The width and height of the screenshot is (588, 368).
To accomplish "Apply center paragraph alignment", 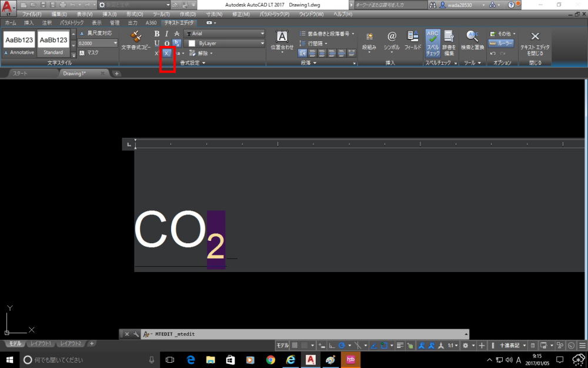I will coord(322,54).
